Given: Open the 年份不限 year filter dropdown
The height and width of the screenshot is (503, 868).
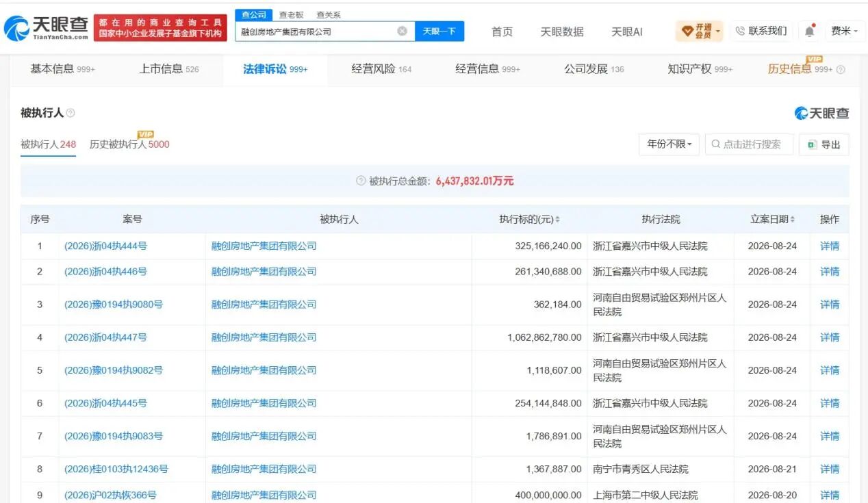Looking at the screenshot, I should click(669, 144).
